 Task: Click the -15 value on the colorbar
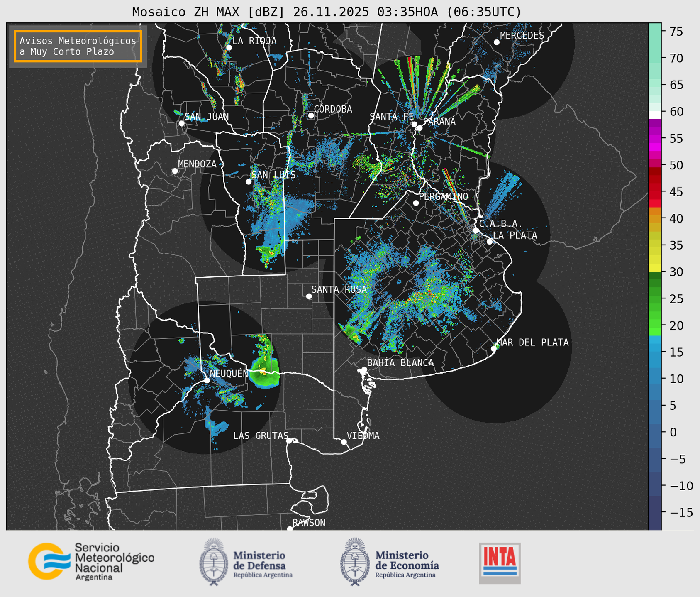681,512
